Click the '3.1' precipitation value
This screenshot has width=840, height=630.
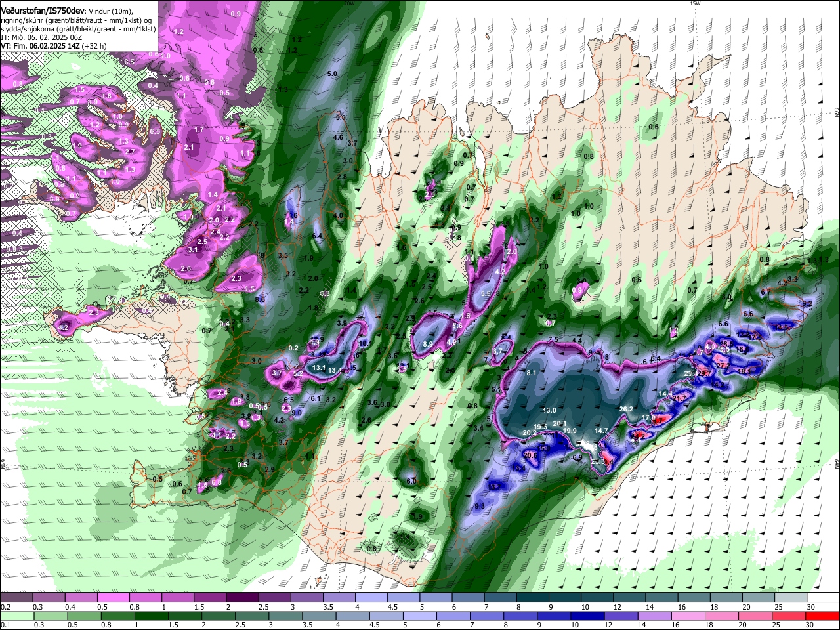pos(193,249)
